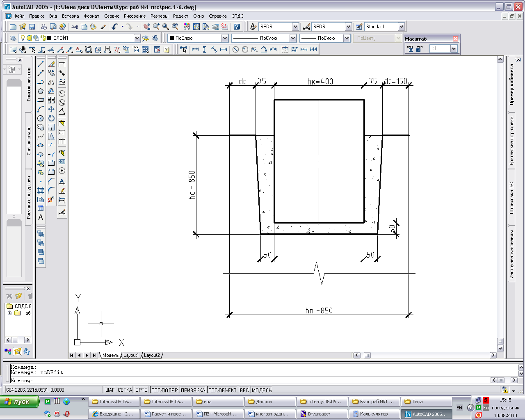
Task: Select the Multiline Text tool
Action: 41,217
